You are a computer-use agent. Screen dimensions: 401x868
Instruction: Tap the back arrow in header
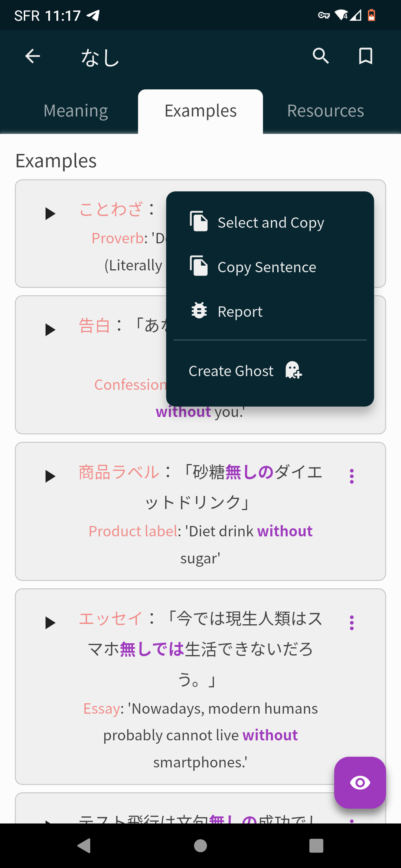click(33, 56)
